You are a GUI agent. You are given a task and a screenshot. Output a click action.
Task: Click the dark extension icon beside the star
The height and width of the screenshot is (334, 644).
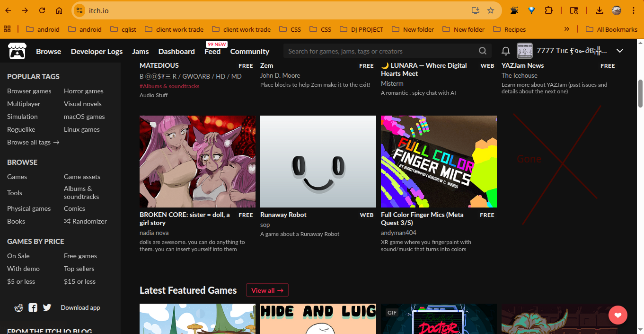[514, 10]
